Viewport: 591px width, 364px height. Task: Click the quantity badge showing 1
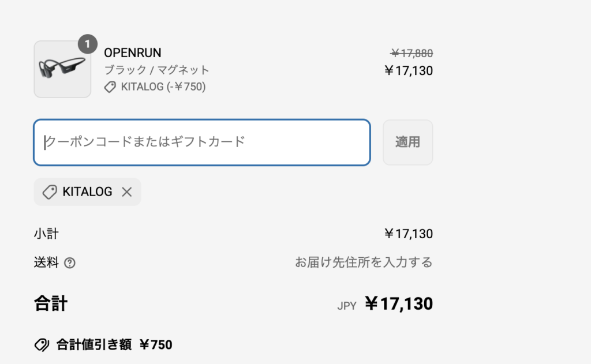click(88, 44)
